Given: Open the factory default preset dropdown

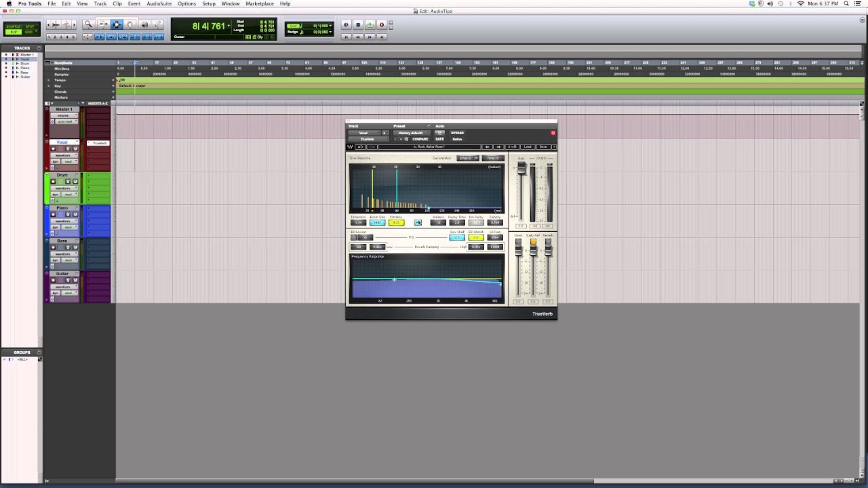Looking at the screenshot, I should [412, 133].
